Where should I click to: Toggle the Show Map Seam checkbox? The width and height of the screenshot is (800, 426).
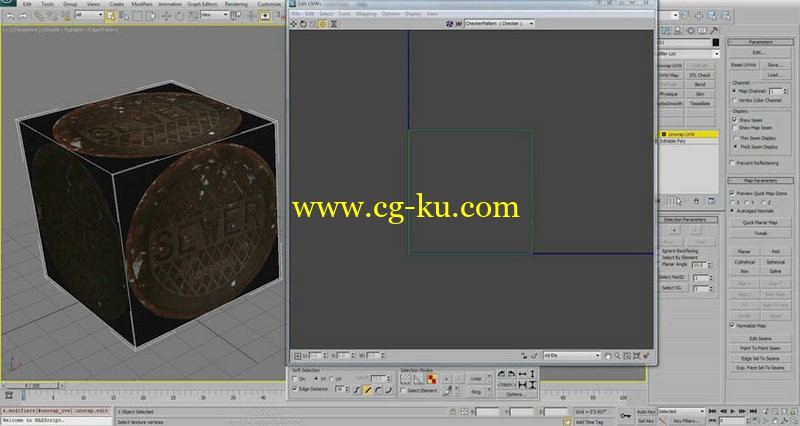734,128
